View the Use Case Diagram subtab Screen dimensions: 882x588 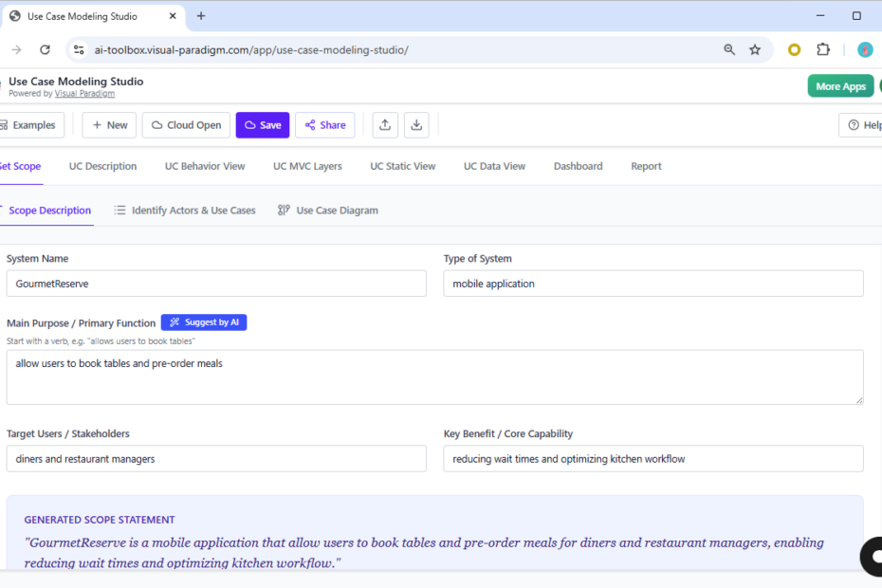pos(327,210)
